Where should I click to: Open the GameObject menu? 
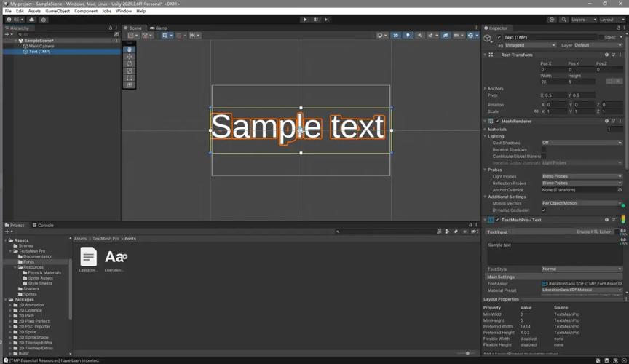(58, 11)
